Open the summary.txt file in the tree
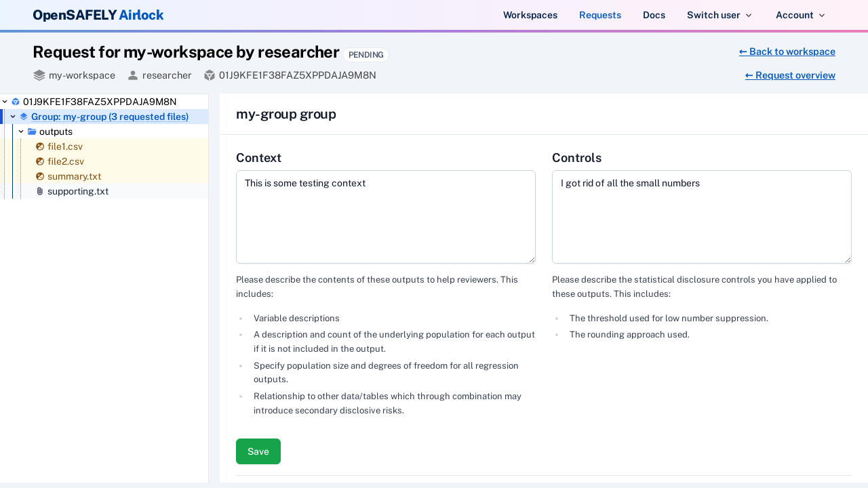 tap(74, 176)
